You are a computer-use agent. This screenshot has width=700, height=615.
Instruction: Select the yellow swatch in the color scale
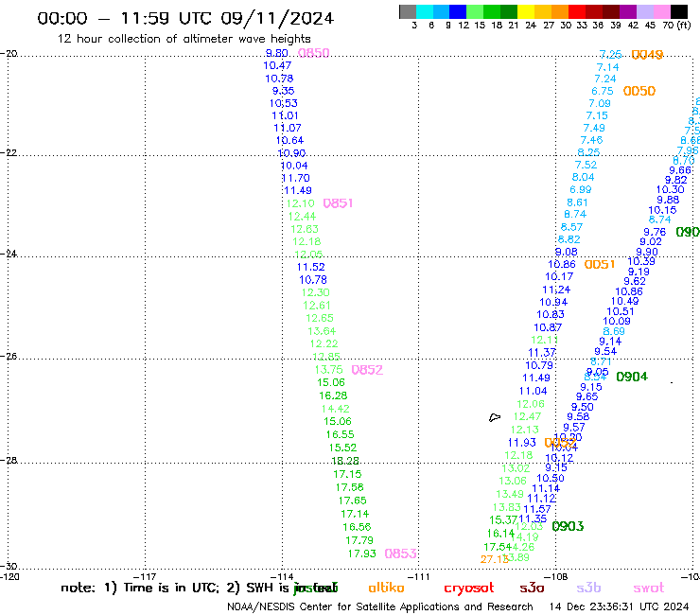(x=526, y=11)
